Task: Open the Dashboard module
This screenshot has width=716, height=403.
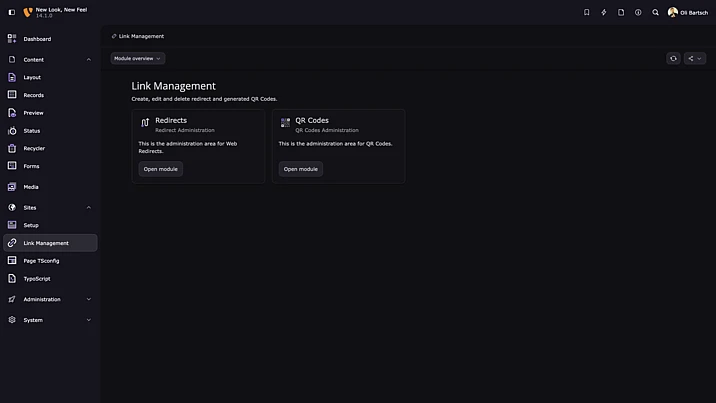Action: click(x=37, y=39)
